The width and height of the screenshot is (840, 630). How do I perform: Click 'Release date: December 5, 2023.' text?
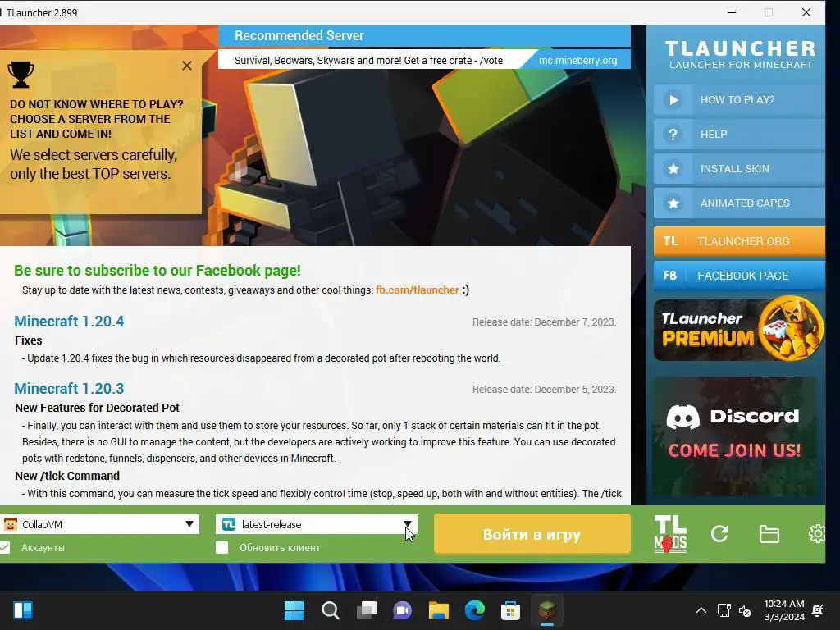click(545, 390)
